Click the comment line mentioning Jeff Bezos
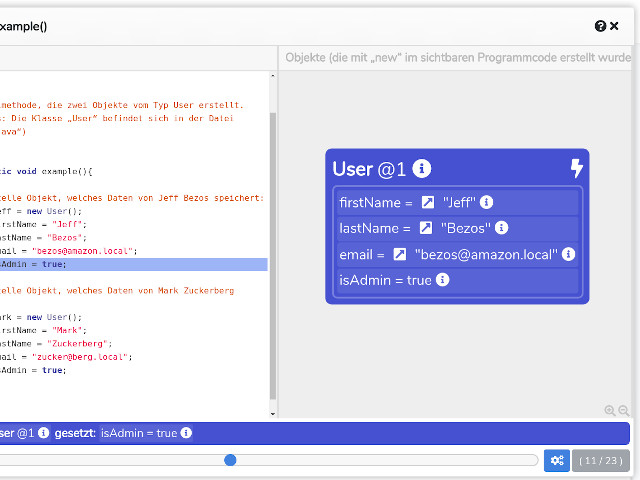Screen dimensions: 640x480 [132, 198]
